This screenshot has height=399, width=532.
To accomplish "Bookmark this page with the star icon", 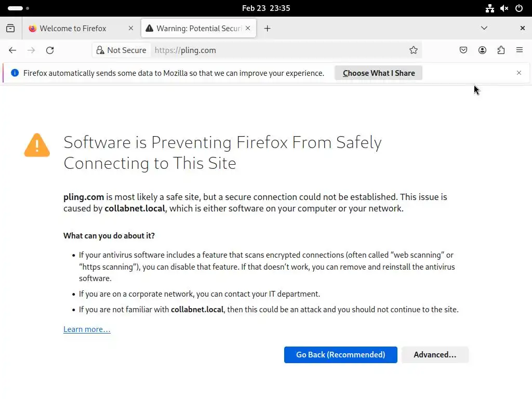I will [414, 50].
